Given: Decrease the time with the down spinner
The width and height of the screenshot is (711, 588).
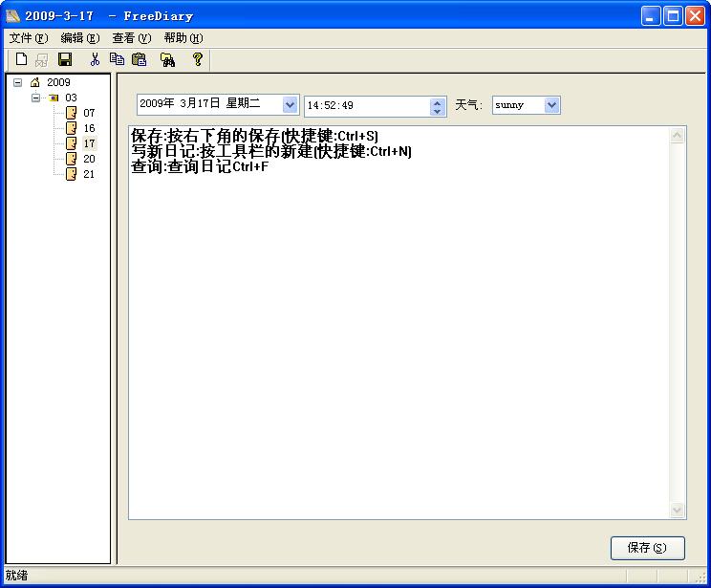Looking at the screenshot, I should [437, 111].
